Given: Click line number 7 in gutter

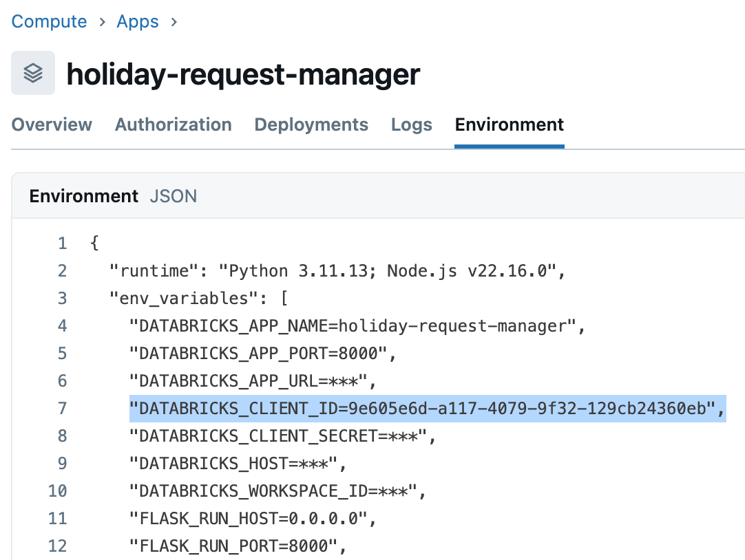Looking at the screenshot, I should pos(62,409).
